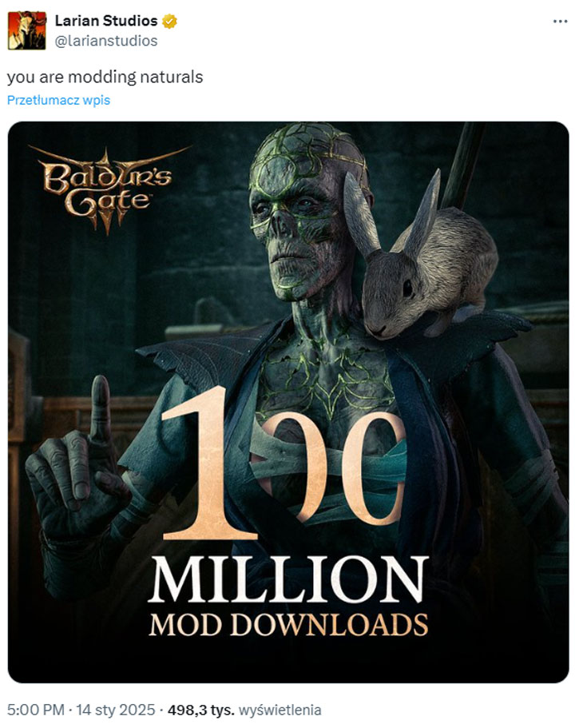
Task: Click the Larian Studios profile avatar
Action: click(26, 30)
